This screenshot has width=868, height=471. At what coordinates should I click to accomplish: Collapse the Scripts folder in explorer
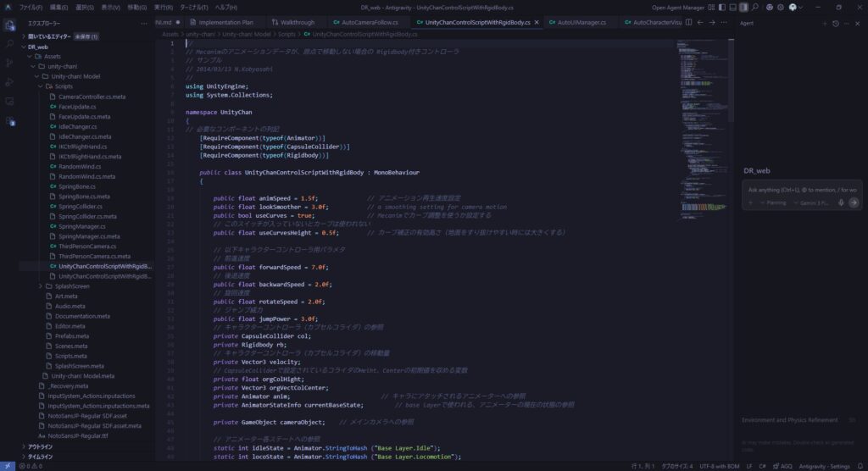(x=41, y=86)
